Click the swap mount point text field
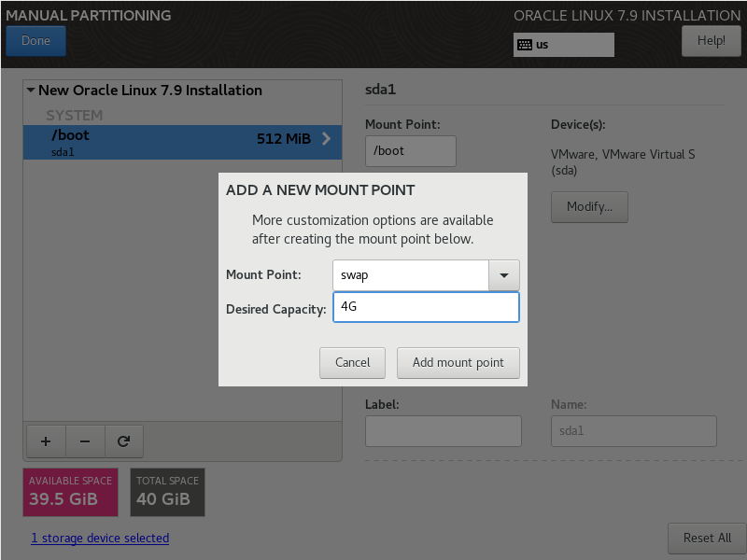747x560 pixels. tap(411, 275)
